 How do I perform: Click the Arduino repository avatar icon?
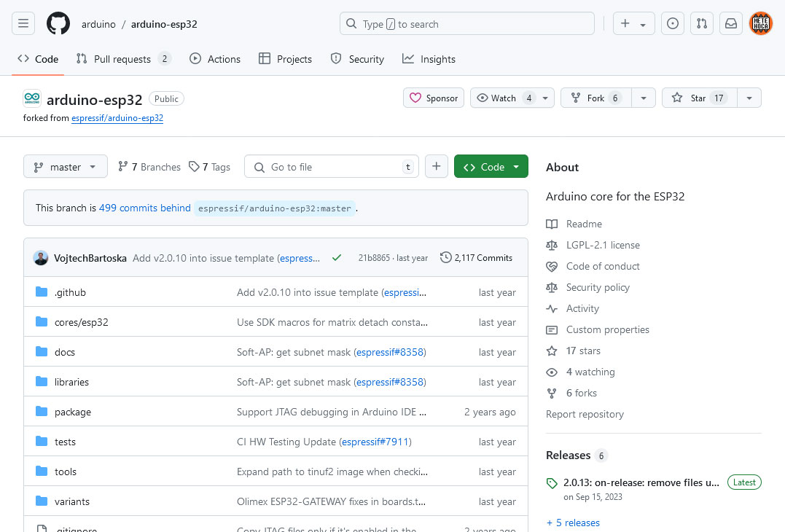[32, 98]
